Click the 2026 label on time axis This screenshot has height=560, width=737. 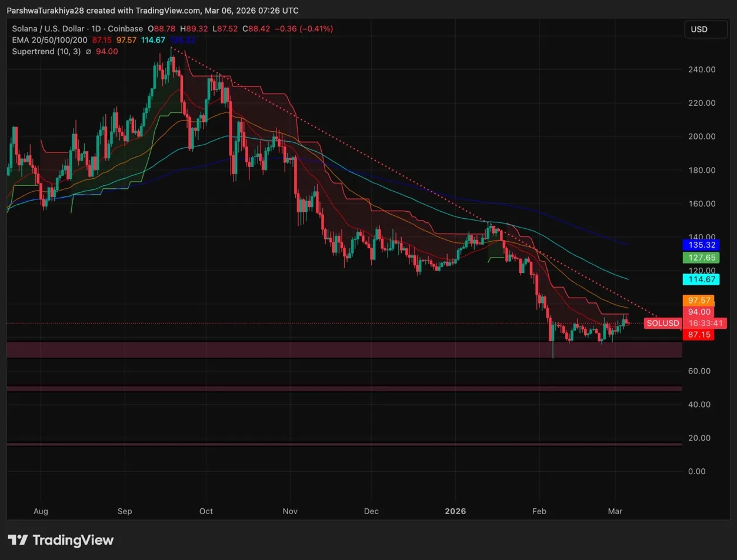click(455, 511)
